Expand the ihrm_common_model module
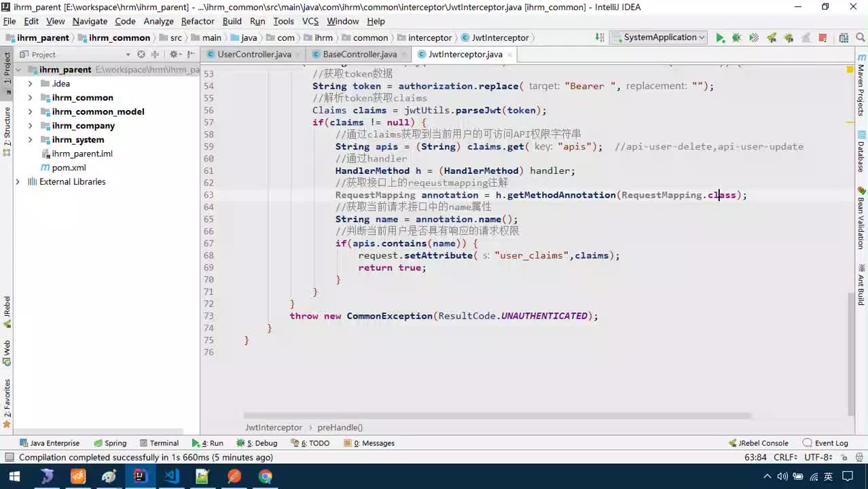Viewport: 868px width, 489px height. [31, 111]
